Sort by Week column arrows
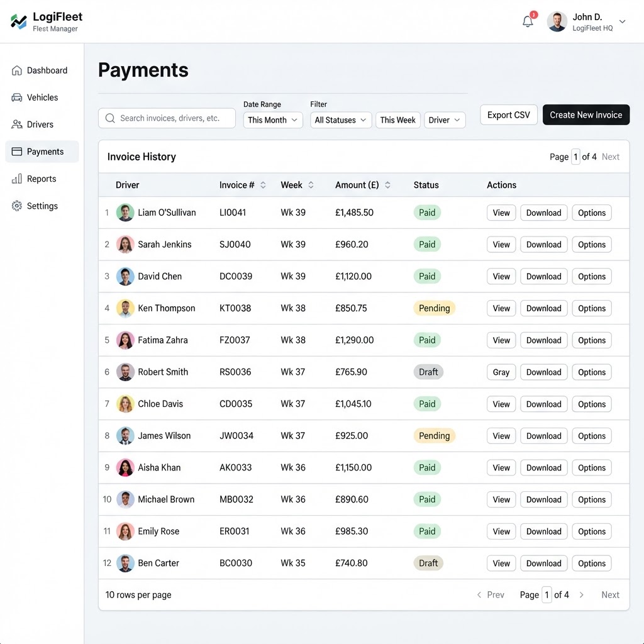Image resolution: width=644 pixels, height=644 pixels. click(x=311, y=185)
